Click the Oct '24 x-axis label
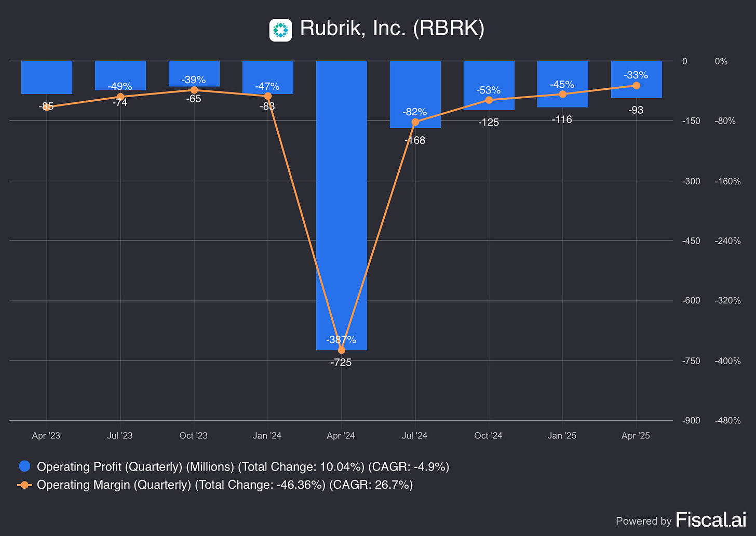 [x=489, y=436]
